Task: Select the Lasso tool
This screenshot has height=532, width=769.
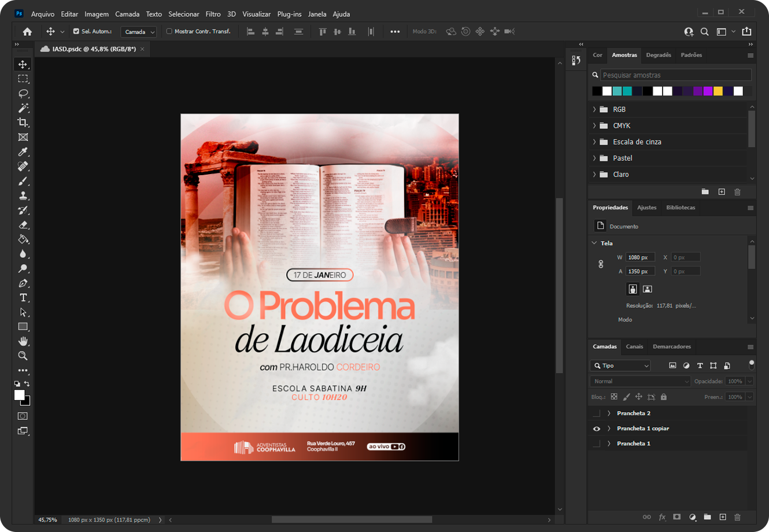Action: coord(23,94)
